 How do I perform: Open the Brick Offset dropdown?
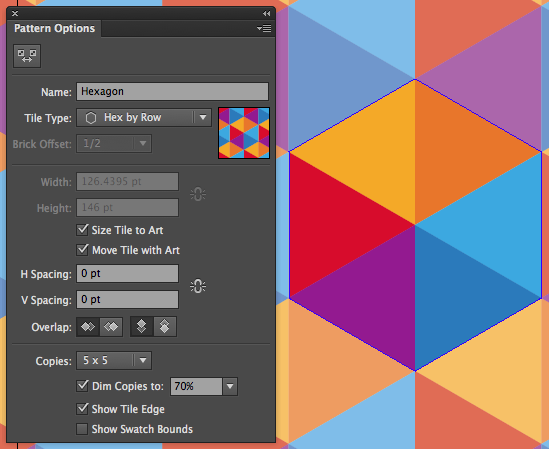point(114,144)
